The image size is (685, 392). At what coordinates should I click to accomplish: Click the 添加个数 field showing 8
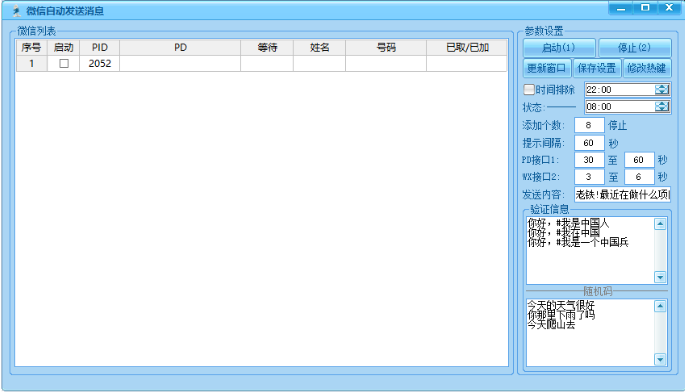(x=589, y=125)
